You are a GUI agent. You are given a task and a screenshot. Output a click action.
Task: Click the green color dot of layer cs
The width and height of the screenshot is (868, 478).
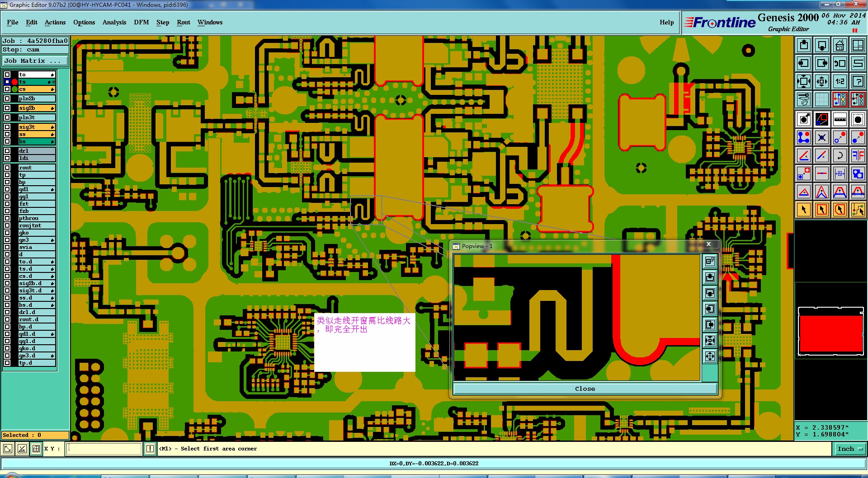(14, 89)
